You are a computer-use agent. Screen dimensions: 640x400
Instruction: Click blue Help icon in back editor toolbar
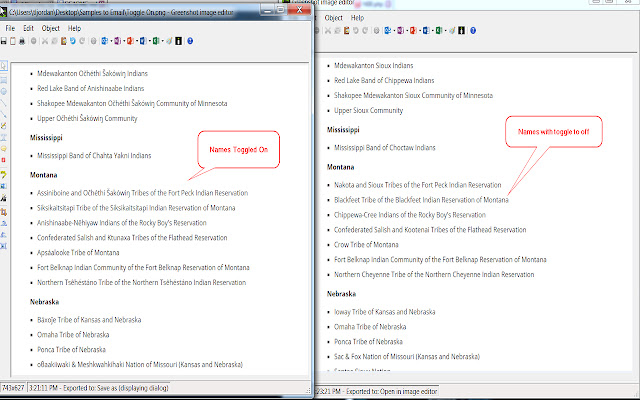pos(473,31)
